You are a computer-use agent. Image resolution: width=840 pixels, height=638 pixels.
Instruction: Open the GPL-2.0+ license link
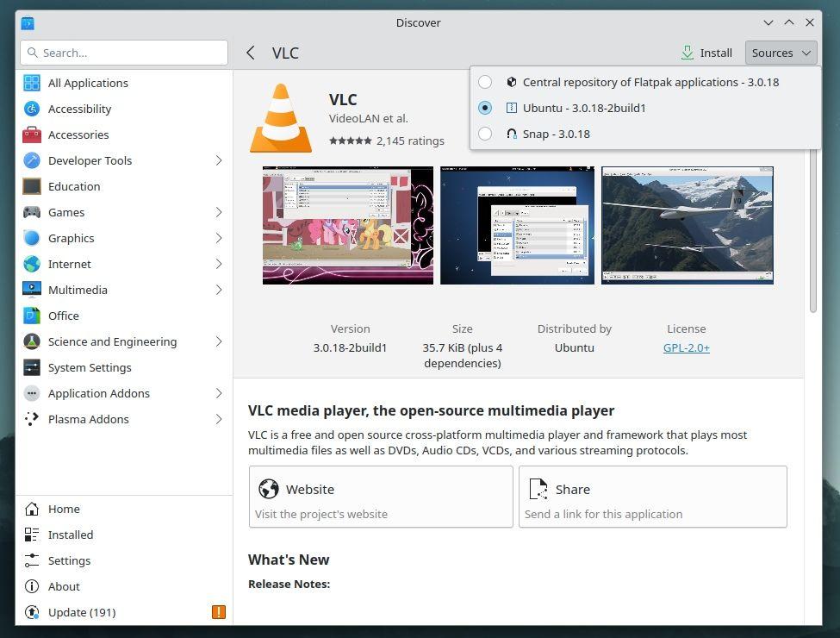click(x=686, y=347)
